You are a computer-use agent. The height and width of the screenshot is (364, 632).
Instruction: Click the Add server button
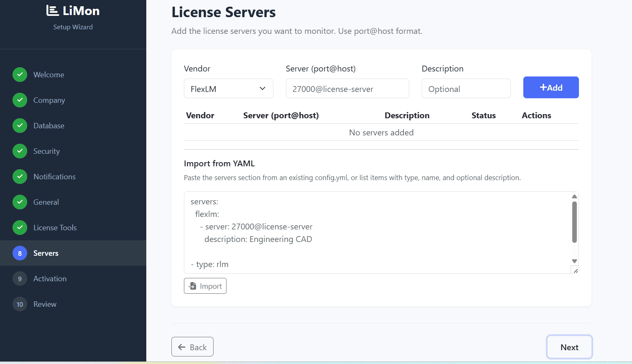551,87
